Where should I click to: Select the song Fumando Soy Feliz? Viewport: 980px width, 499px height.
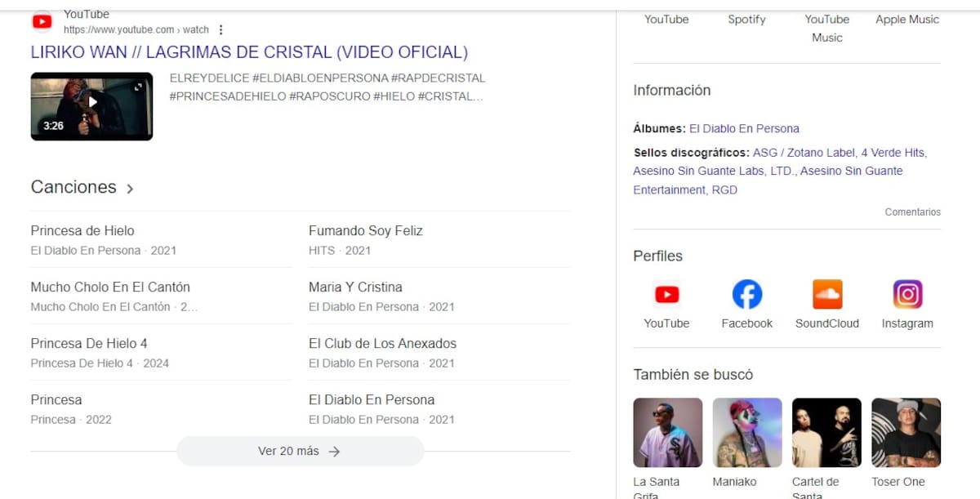(x=365, y=230)
